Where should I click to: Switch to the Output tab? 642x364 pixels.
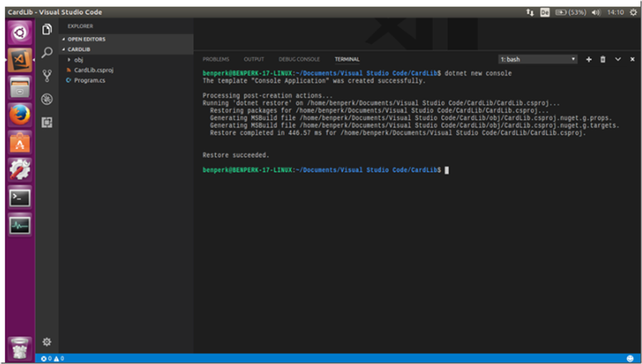click(x=254, y=59)
